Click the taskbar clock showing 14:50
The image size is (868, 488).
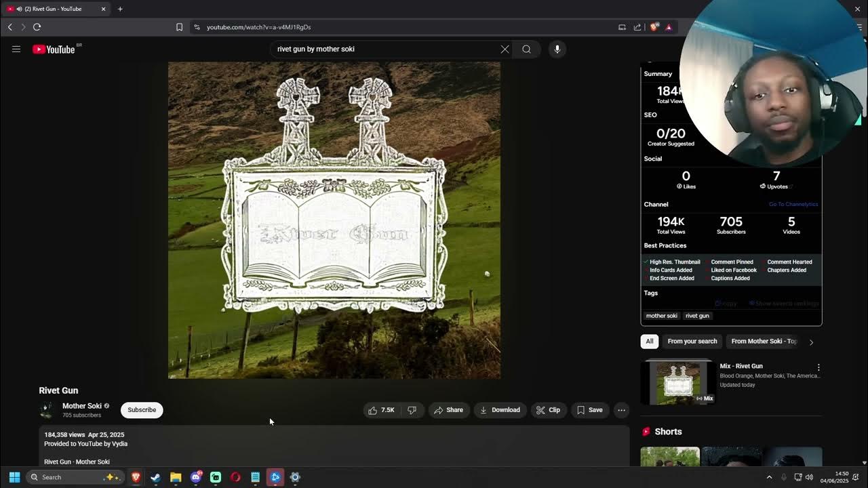[834, 477]
